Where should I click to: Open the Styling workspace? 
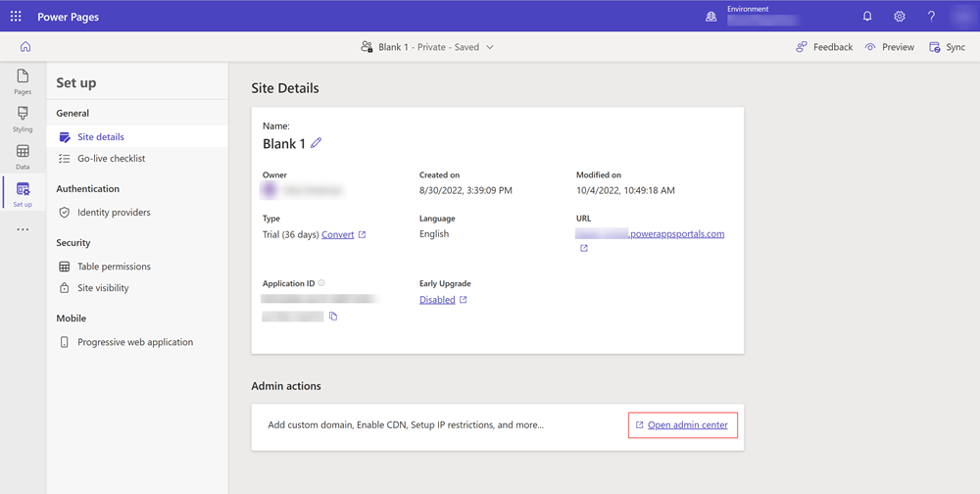(23, 119)
